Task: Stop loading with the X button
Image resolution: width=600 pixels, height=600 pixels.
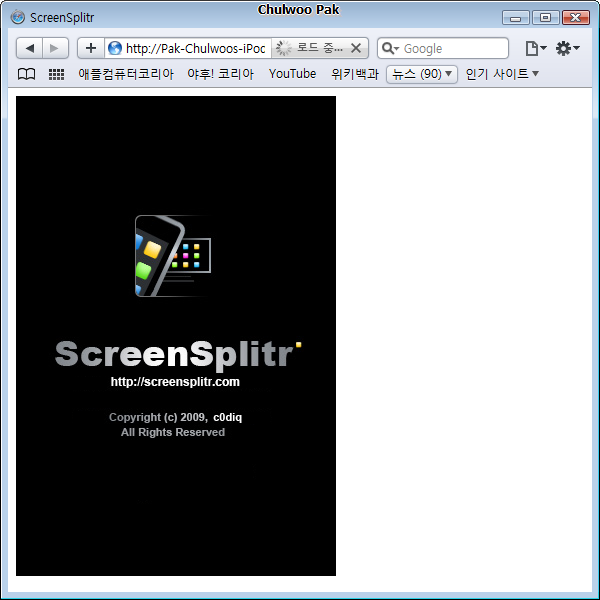Action: click(356, 48)
